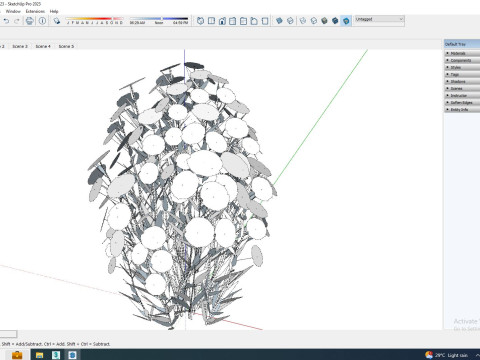
Task: Select the Monochrome style icon
Action: tap(346, 21)
